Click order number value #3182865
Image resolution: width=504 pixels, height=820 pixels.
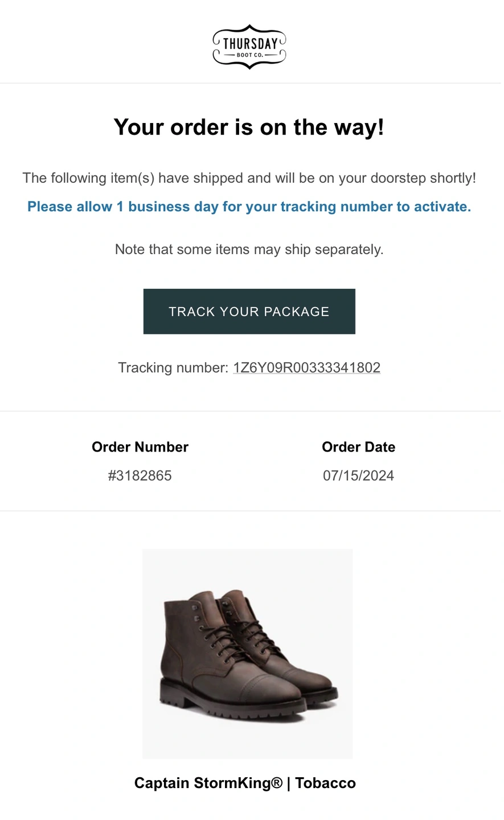[140, 475]
